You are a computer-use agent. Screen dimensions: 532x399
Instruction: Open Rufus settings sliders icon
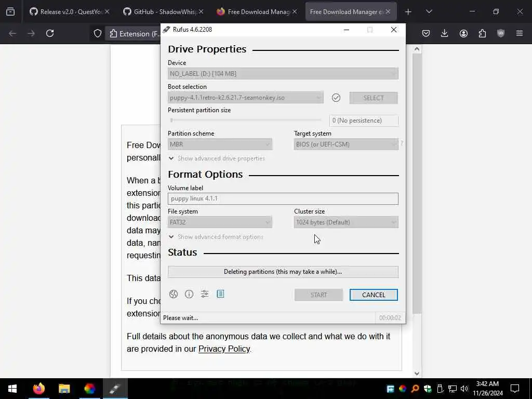point(205,294)
